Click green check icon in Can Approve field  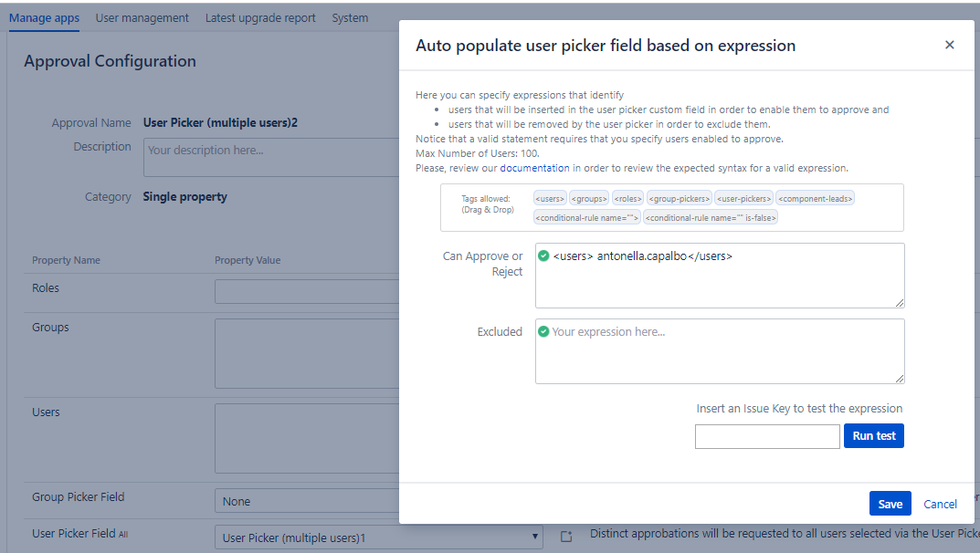(x=543, y=256)
